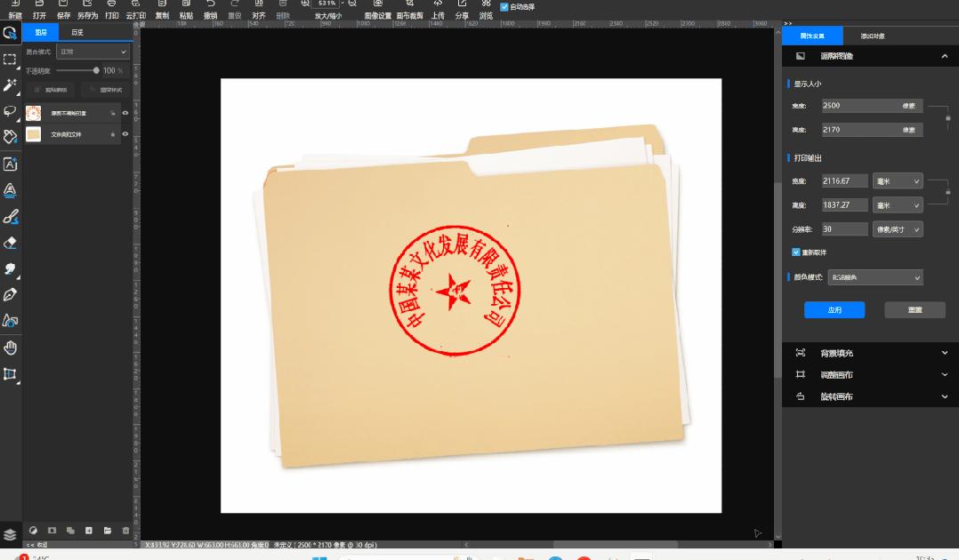959x560 pixels.
Task: Select the brush tool
Action: coord(10,216)
